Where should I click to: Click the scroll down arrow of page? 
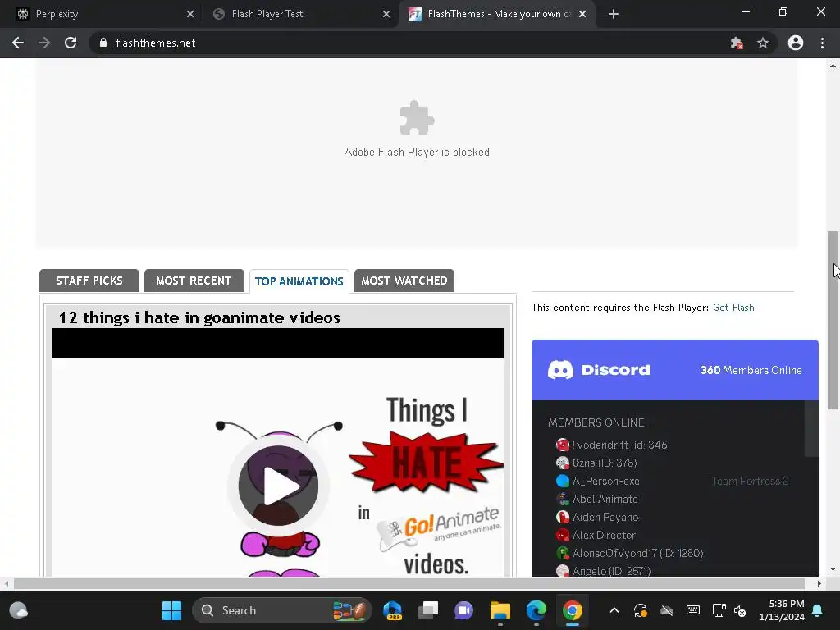tap(833, 569)
